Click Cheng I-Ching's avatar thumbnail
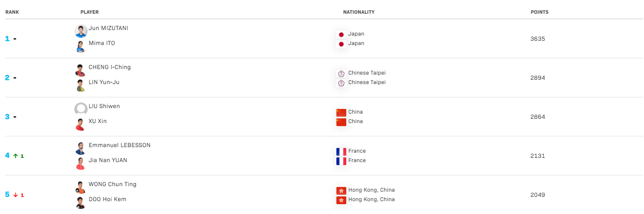Viewport: 644px width, 214px height. [x=80, y=70]
